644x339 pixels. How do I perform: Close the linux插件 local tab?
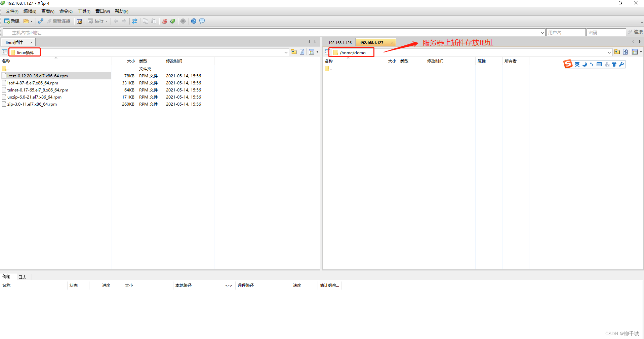pyautogui.click(x=32, y=43)
